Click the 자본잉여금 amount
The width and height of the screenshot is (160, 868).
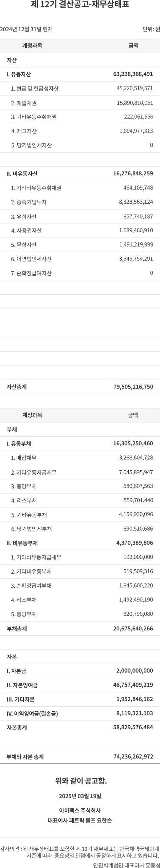(x=133, y=685)
